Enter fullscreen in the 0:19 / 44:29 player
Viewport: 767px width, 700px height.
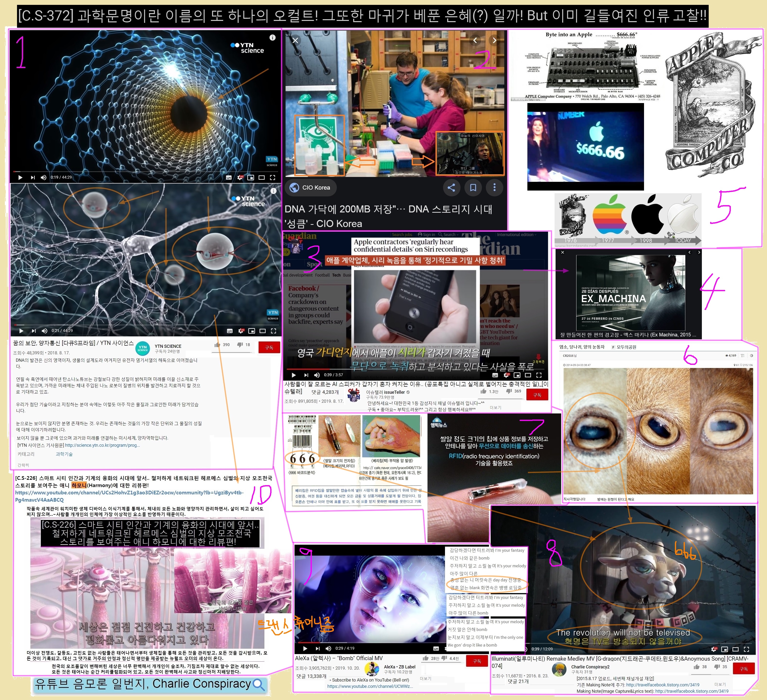272,177
